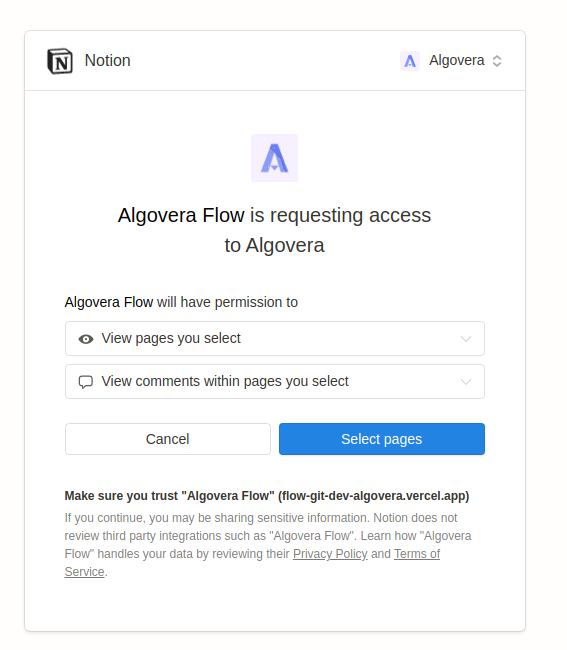
Task: Click the sensitive information disclaimer paragraph
Action: [x=268, y=545]
